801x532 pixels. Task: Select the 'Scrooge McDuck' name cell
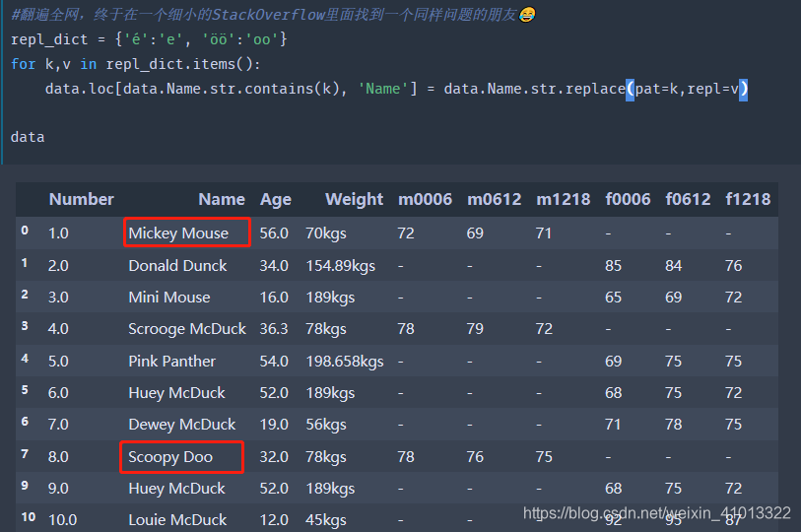(x=187, y=329)
